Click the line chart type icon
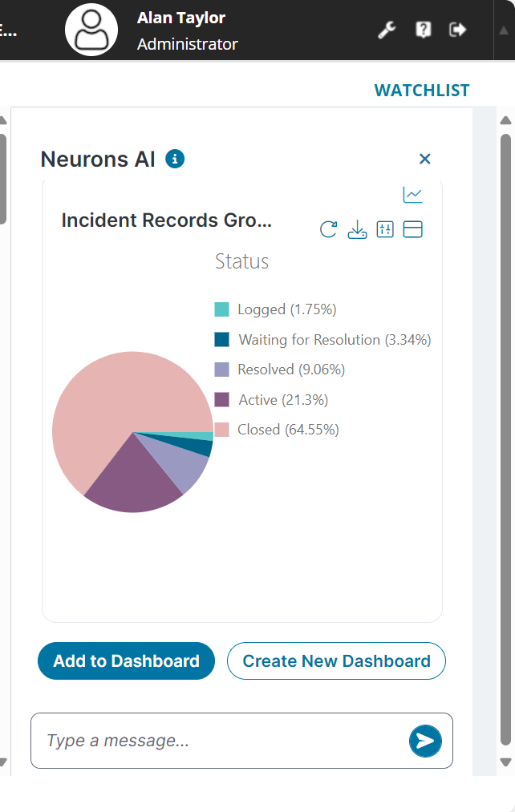This screenshot has height=812, width=515. pyautogui.click(x=412, y=195)
